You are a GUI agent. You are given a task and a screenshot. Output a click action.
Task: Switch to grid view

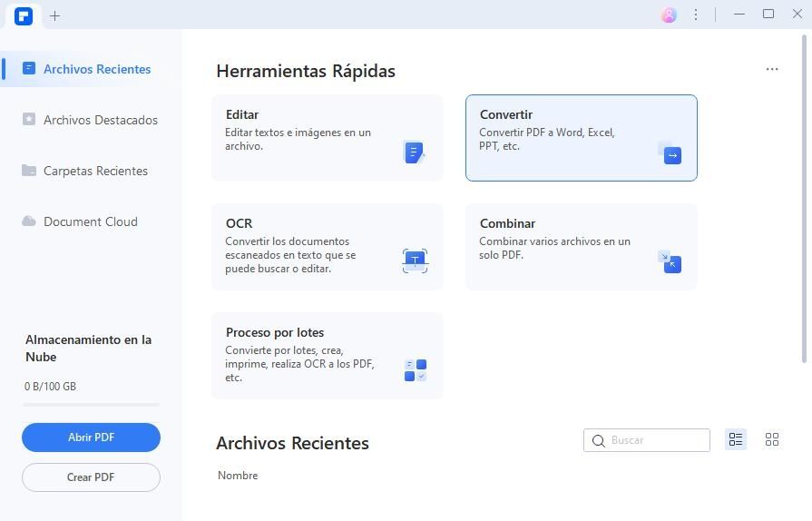pyautogui.click(x=772, y=439)
